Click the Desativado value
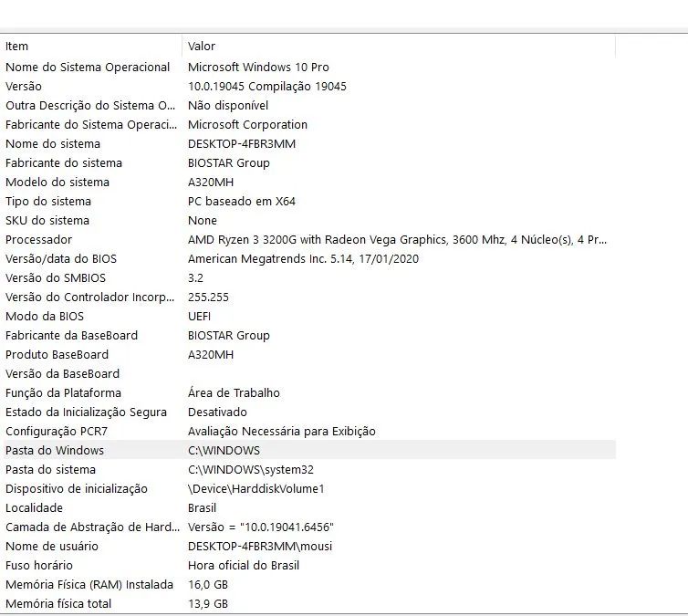Image resolution: width=688 pixels, height=616 pixels. coord(217,412)
